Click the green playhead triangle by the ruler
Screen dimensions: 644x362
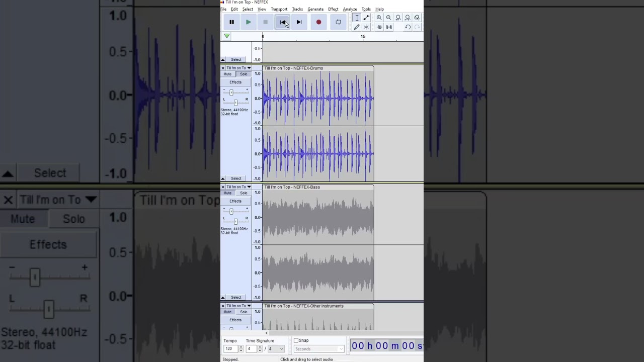click(x=227, y=36)
